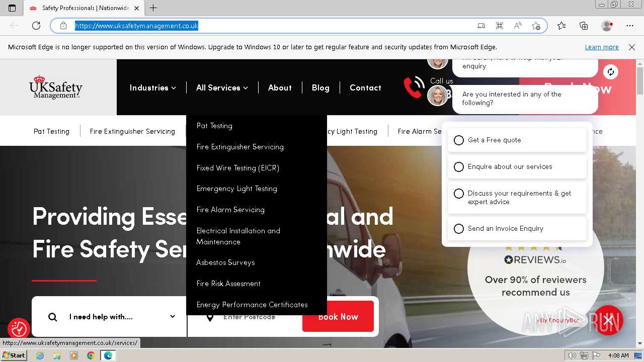
Task: Click the volume tray icon
Action: click(x=572, y=355)
